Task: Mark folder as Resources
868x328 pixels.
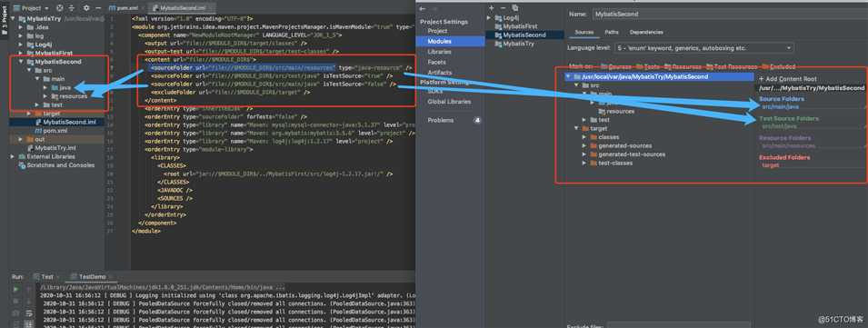Action: (x=682, y=66)
